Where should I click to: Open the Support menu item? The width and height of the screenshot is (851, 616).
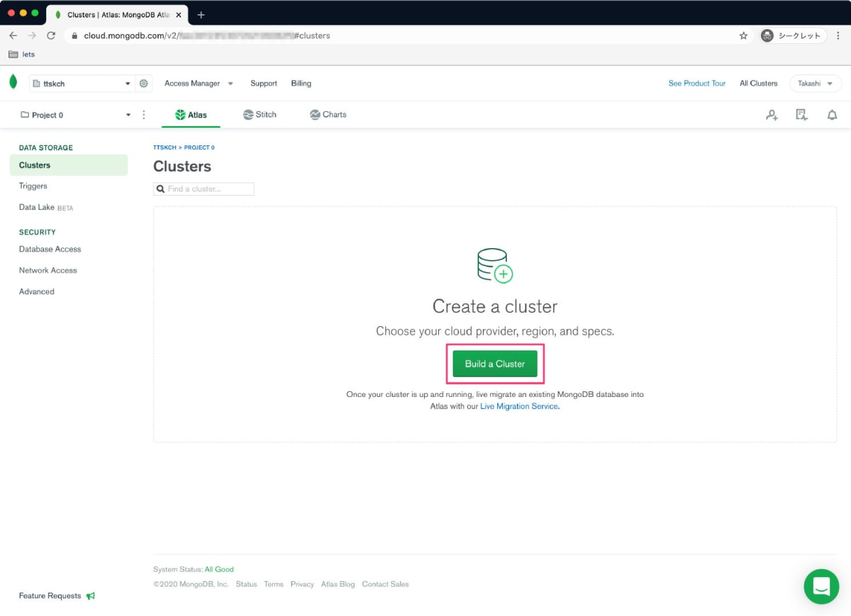pos(264,84)
